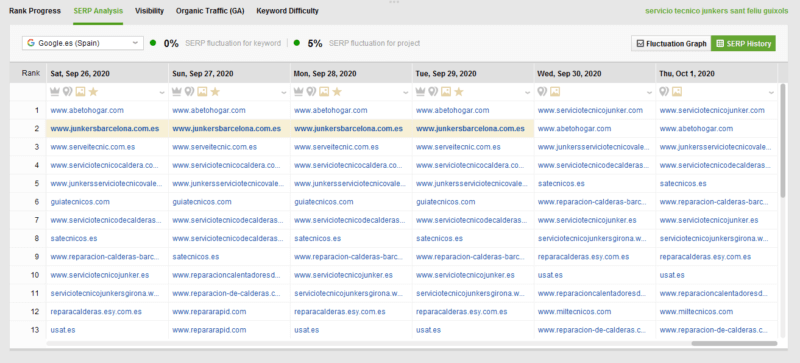Viewport: 800px width, 363px height.
Task: Click guiatecnicos.com under Sun, Sep 27
Action: (202, 202)
